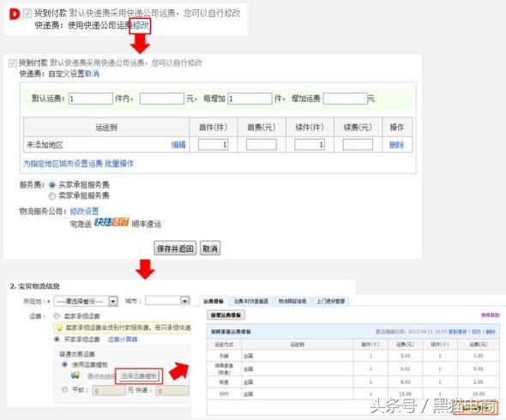Open the 请选择省份 province dropdown
The width and height of the screenshot is (506, 420).
coord(86,302)
